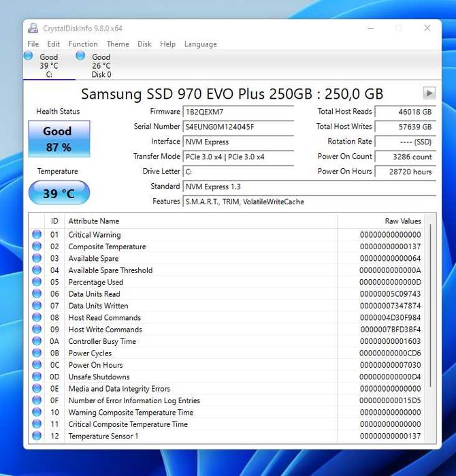Click raw value 00000005C09743
Image resolution: width=456 pixels, height=476 pixels.
pyautogui.click(x=390, y=294)
